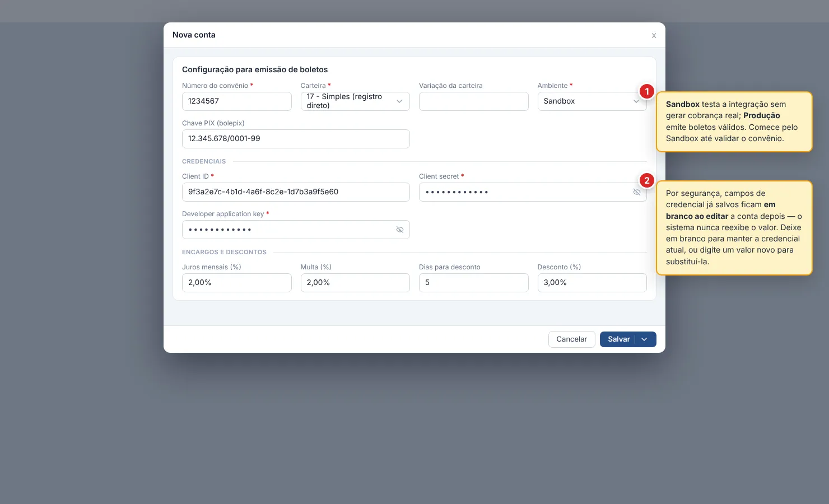Click the 'CREDENCIAIS' section label
The width and height of the screenshot is (829, 504).
[x=204, y=161]
